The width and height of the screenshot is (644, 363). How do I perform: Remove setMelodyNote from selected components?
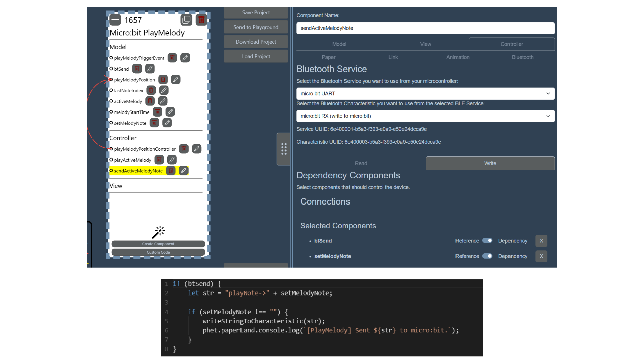[x=541, y=256]
